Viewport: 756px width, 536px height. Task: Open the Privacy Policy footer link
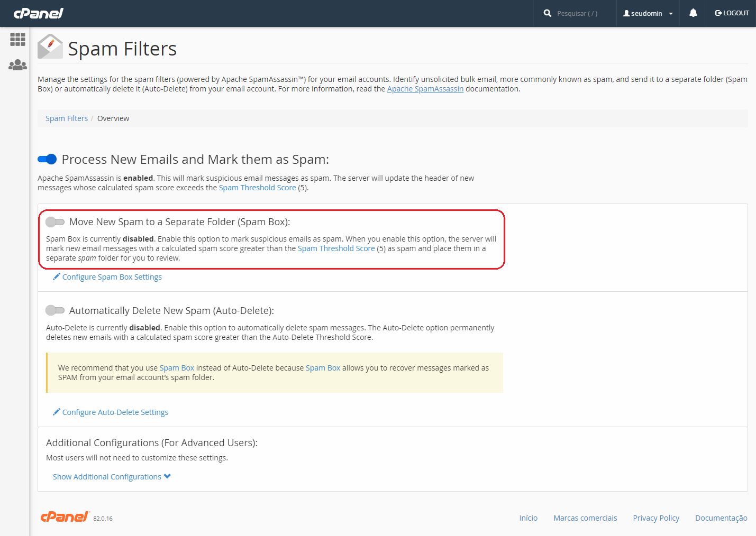[x=656, y=518]
